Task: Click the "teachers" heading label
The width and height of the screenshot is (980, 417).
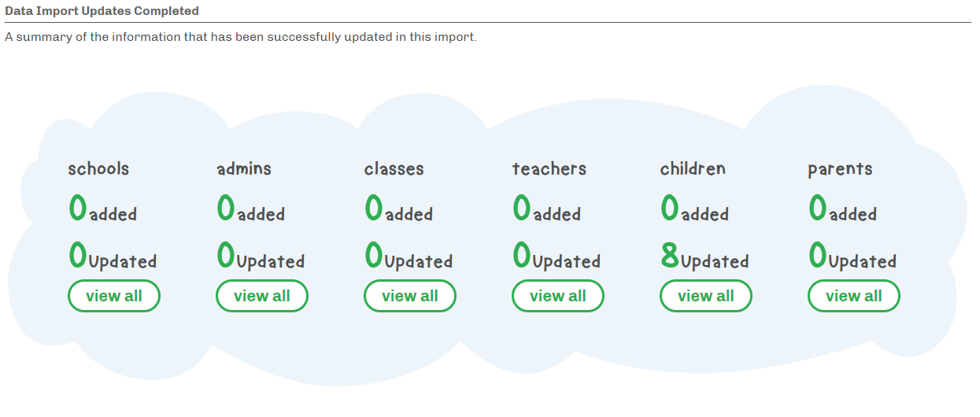Action: [x=549, y=168]
